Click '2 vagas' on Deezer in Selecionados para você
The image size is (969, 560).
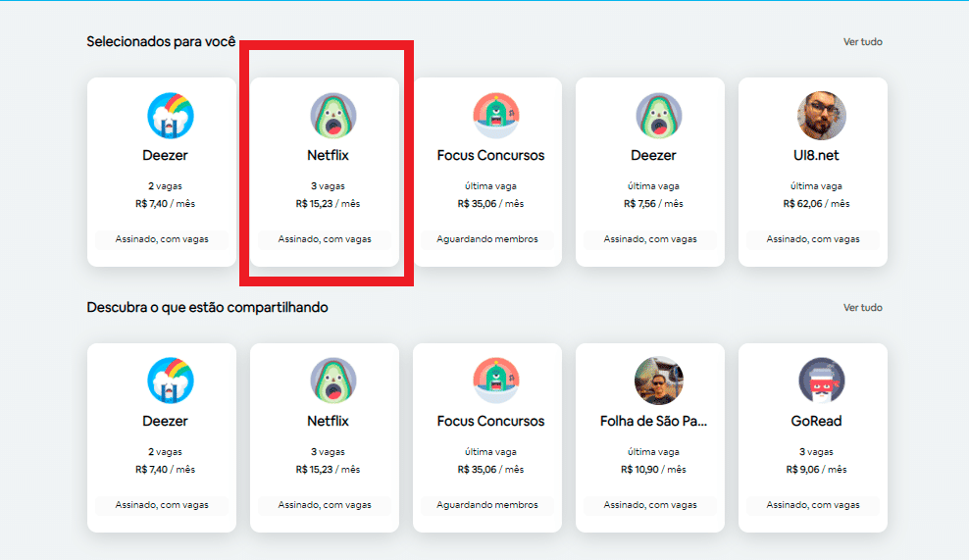click(165, 186)
